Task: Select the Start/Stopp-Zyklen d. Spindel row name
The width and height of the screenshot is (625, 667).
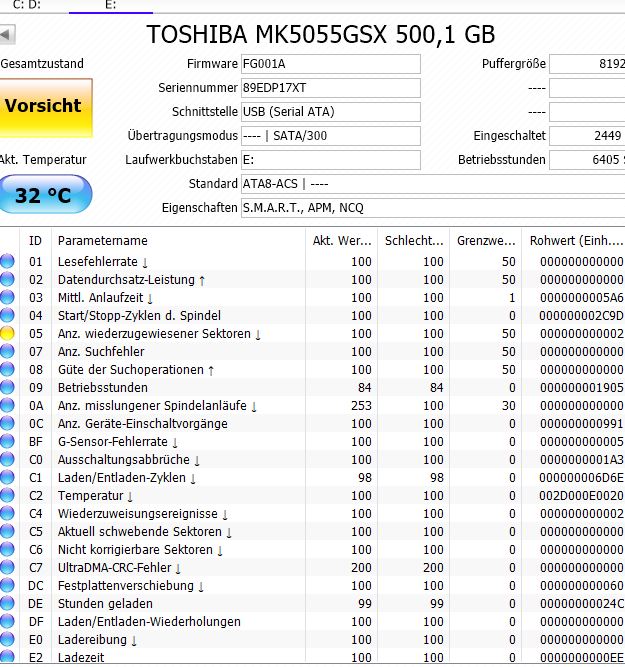Action: pyautogui.click(x=139, y=315)
